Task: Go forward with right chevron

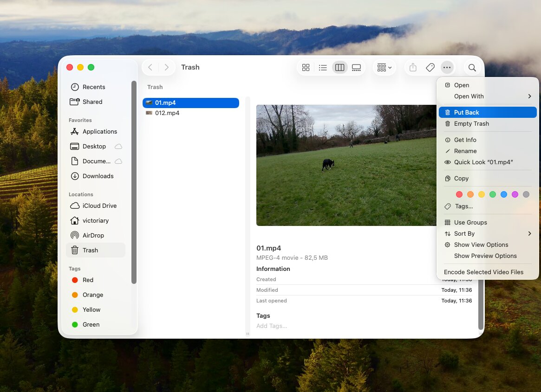Action: [x=167, y=67]
